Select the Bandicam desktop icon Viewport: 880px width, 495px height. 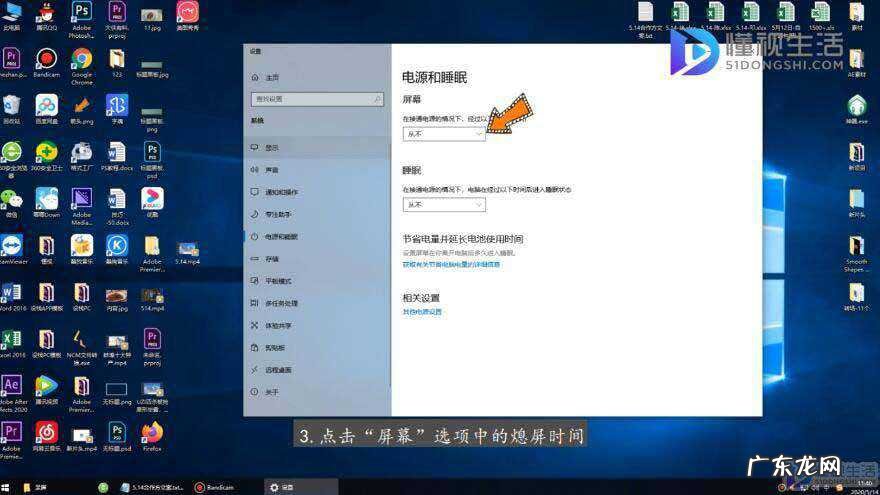click(x=47, y=62)
